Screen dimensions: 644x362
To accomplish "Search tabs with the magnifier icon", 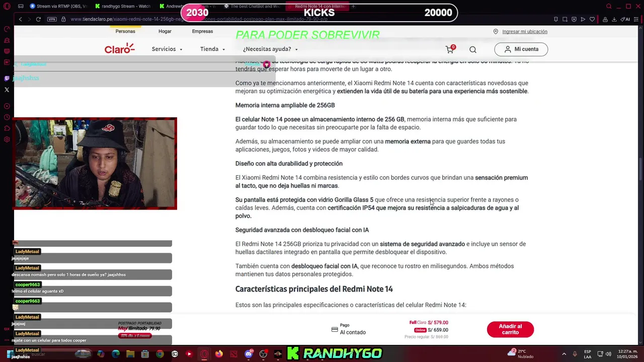I will click(x=609, y=7).
